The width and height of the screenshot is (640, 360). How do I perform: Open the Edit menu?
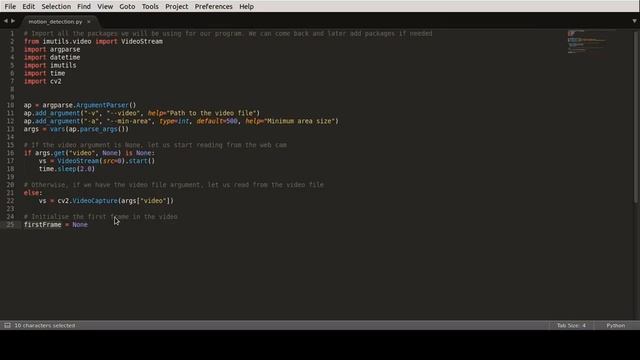tap(29, 7)
